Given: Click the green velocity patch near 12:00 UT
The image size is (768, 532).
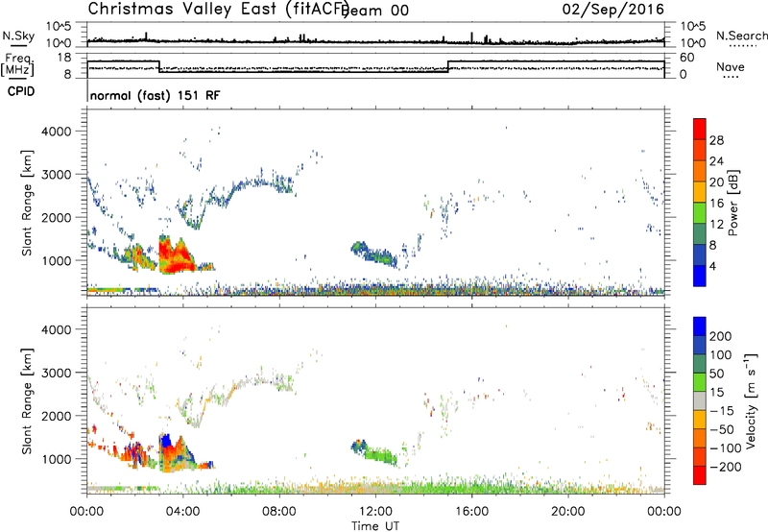Looking at the screenshot, I should click(x=380, y=454).
